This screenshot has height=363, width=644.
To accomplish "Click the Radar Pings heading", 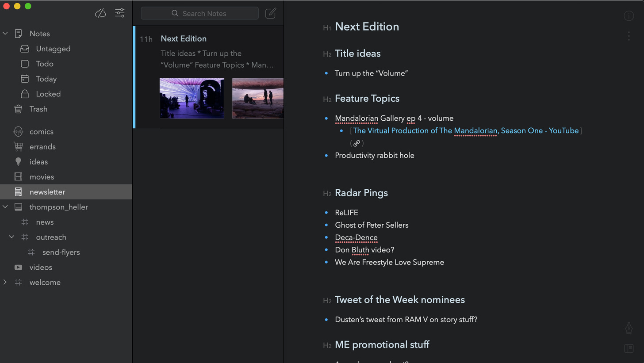I will coord(361,193).
